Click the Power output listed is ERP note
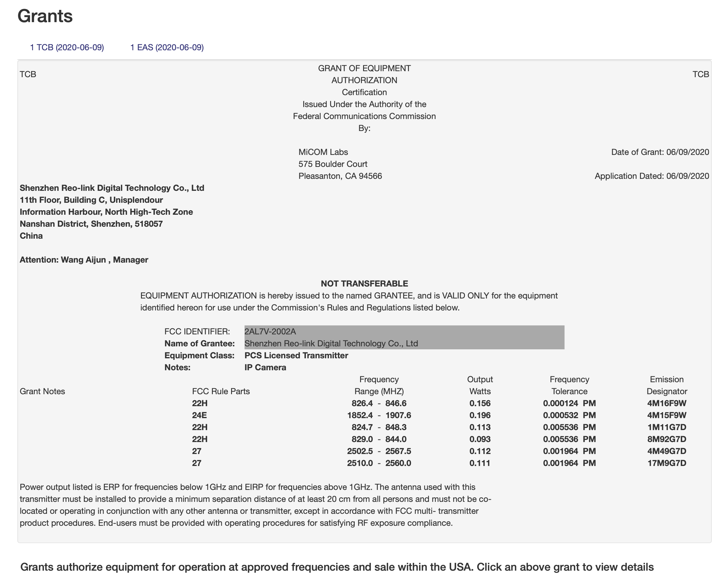The width and height of the screenshot is (719, 588). 256,505
